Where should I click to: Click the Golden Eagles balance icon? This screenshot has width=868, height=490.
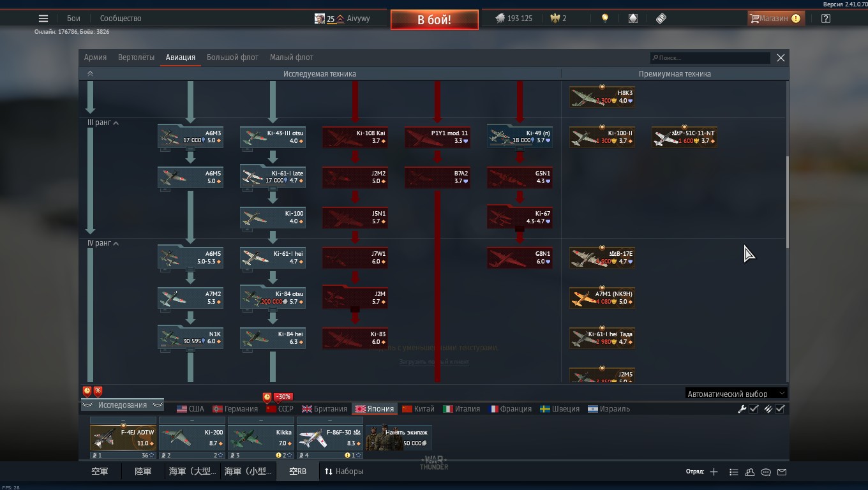[x=555, y=19]
